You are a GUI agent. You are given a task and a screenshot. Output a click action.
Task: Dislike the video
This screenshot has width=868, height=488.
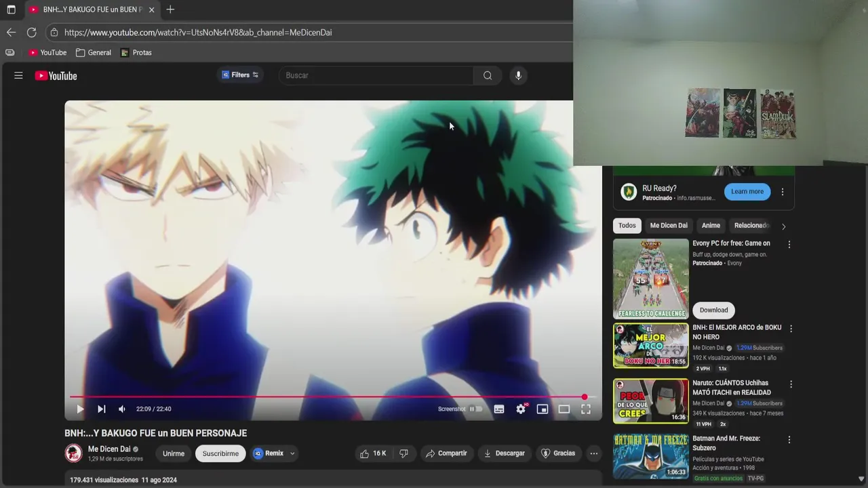pyautogui.click(x=403, y=453)
